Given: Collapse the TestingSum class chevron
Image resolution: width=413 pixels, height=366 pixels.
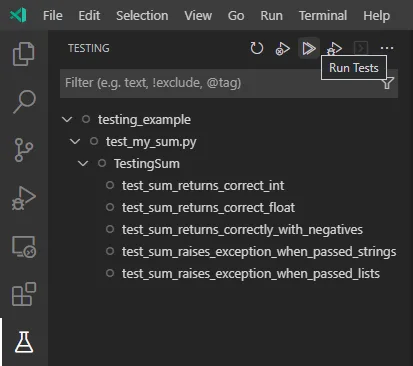Looking at the screenshot, I should coord(83,163).
